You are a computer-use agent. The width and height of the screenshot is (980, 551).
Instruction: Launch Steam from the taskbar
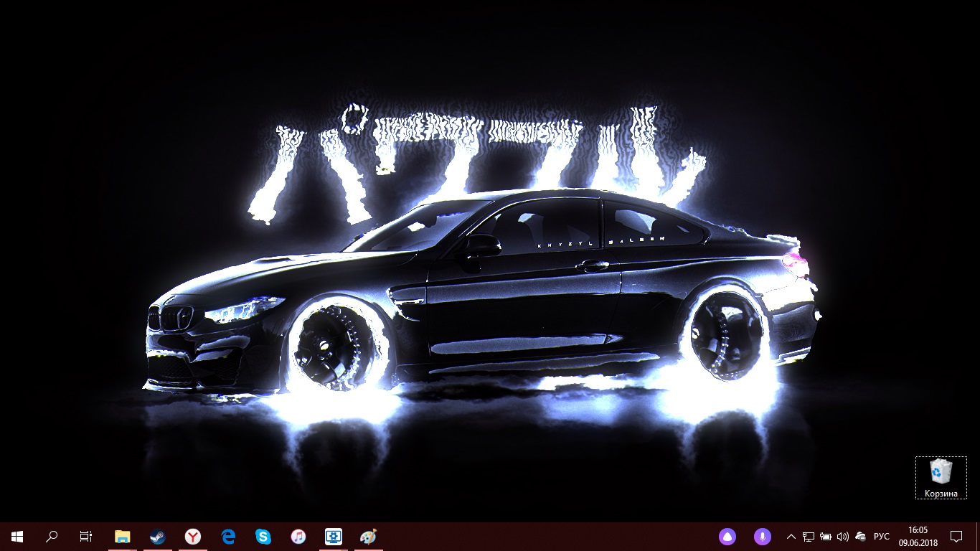(158, 536)
